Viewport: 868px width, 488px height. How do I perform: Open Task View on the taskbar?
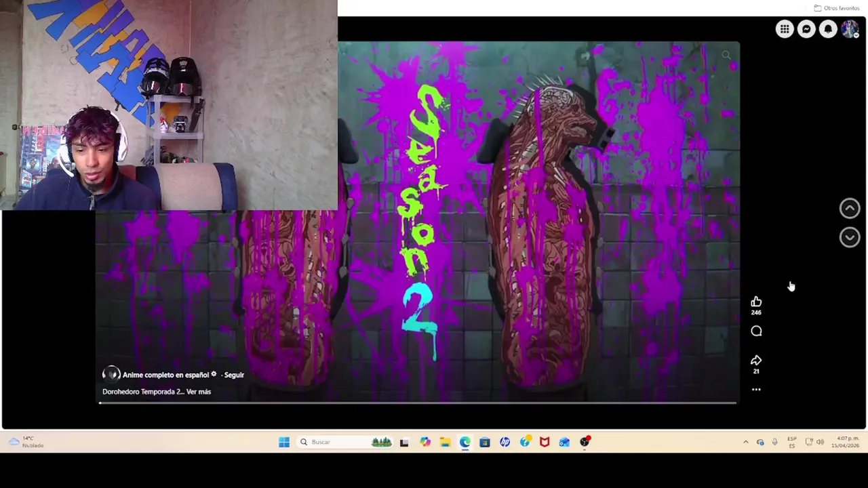coord(404,442)
